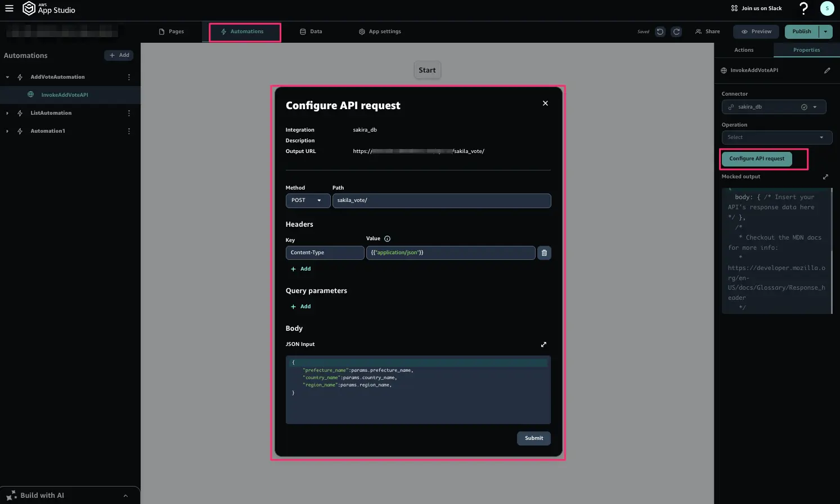Add a new query parameter
This screenshot has height=504, width=840.
point(300,307)
